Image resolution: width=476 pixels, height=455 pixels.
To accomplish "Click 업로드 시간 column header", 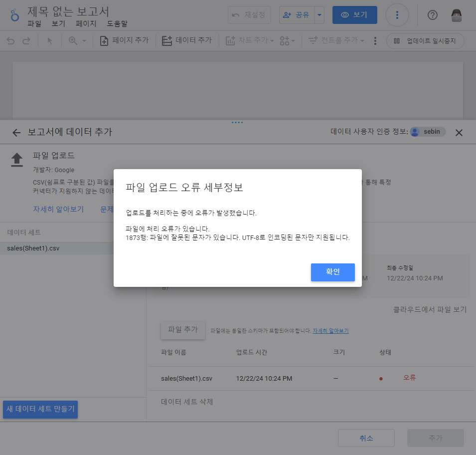I will coord(252,352).
